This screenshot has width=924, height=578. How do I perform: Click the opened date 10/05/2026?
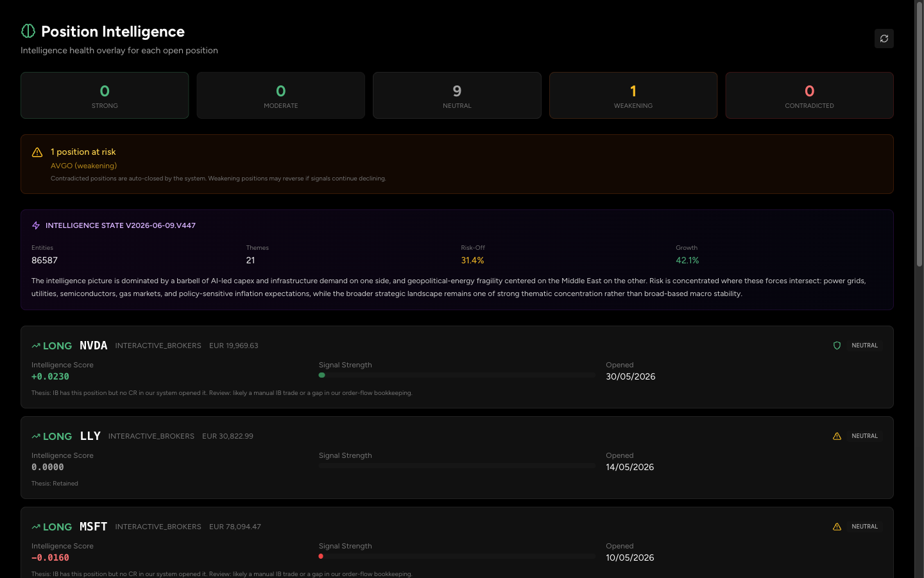coord(630,558)
